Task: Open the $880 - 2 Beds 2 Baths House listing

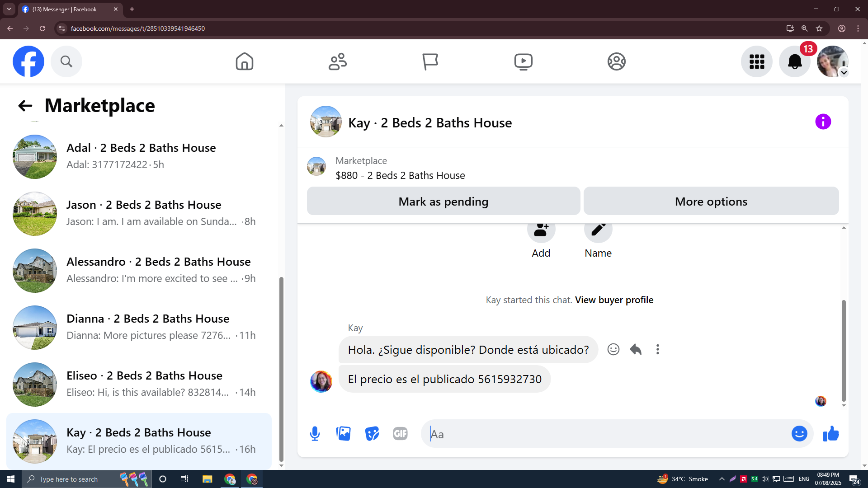Action: (400, 175)
